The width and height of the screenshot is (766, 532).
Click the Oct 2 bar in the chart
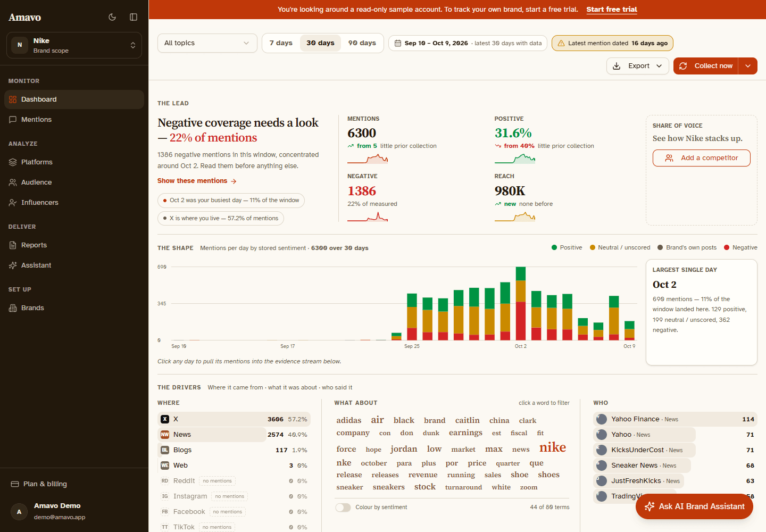pyautogui.click(x=521, y=303)
